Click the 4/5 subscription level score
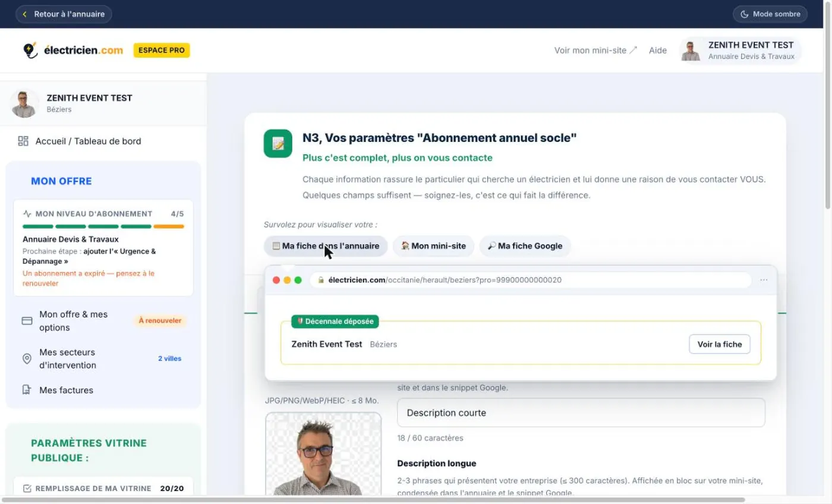Image resolution: width=832 pixels, height=504 pixels. tap(177, 213)
